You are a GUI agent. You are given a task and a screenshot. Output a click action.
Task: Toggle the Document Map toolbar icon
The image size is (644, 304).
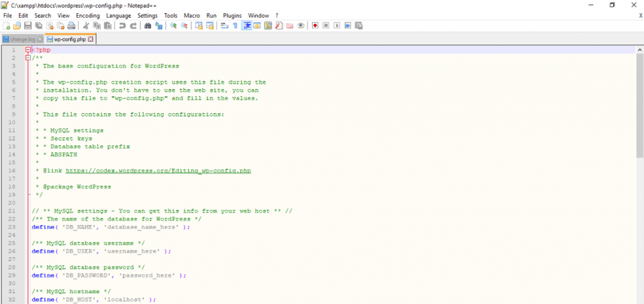click(268, 25)
